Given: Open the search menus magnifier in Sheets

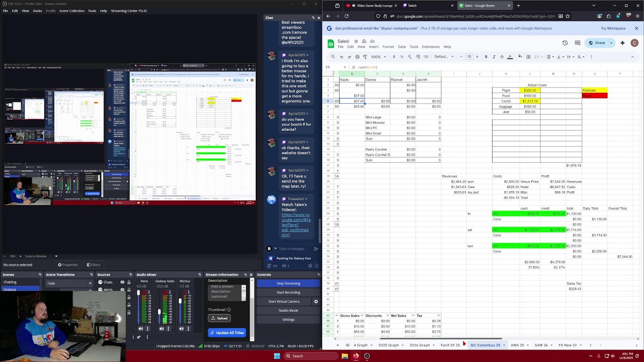Looking at the screenshot, I should pyautogui.click(x=333, y=57).
